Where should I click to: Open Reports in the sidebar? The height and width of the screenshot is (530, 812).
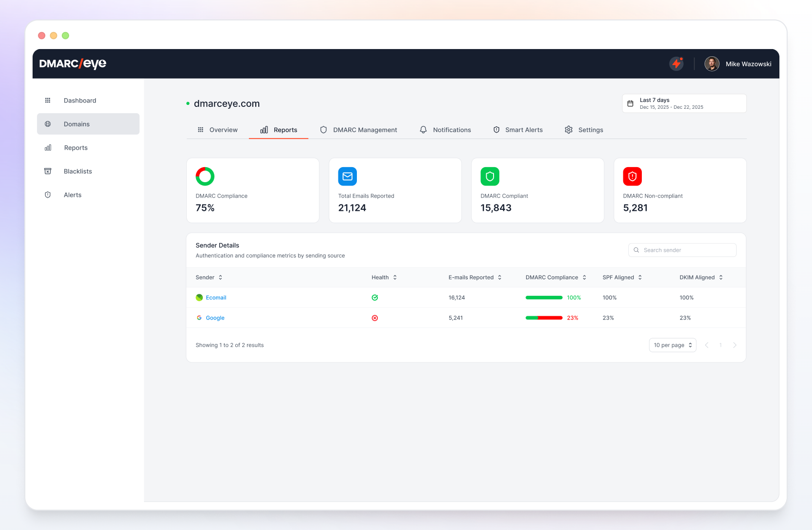coord(88,148)
